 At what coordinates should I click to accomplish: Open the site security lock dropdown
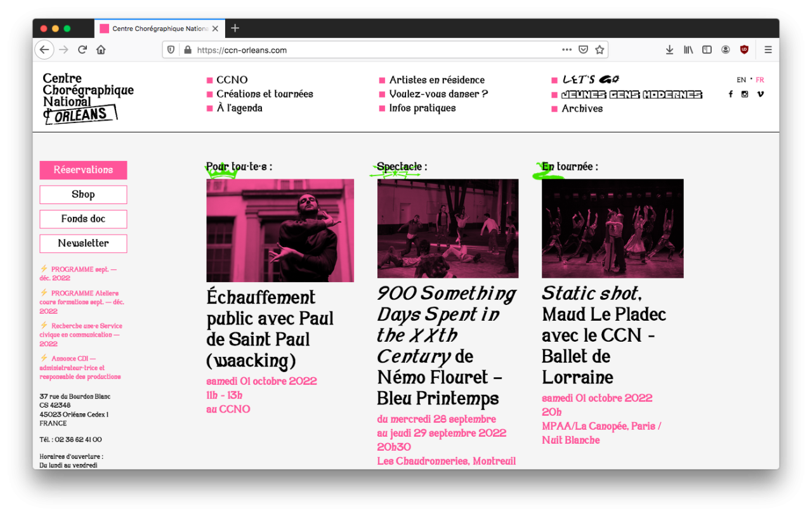pyautogui.click(x=187, y=49)
